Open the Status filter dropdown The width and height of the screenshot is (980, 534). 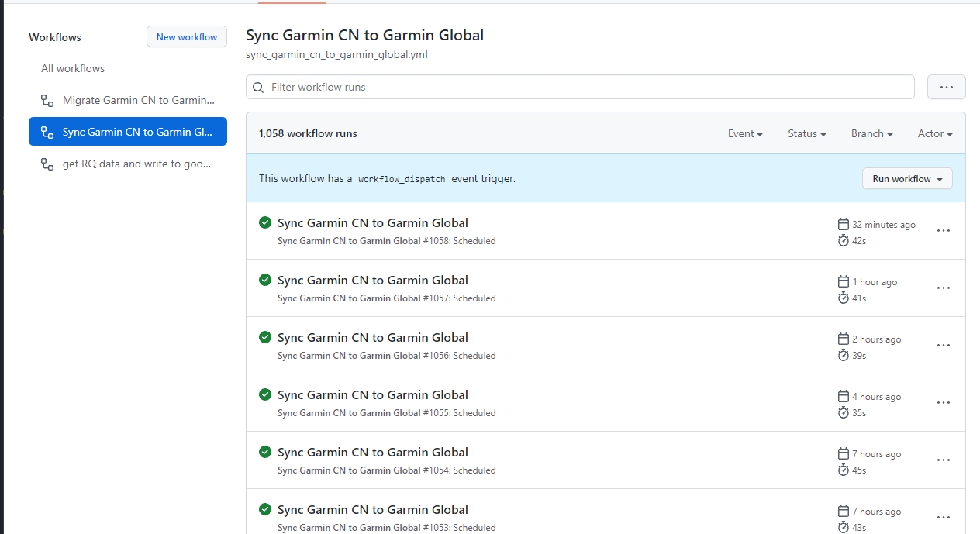coord(806,133)
